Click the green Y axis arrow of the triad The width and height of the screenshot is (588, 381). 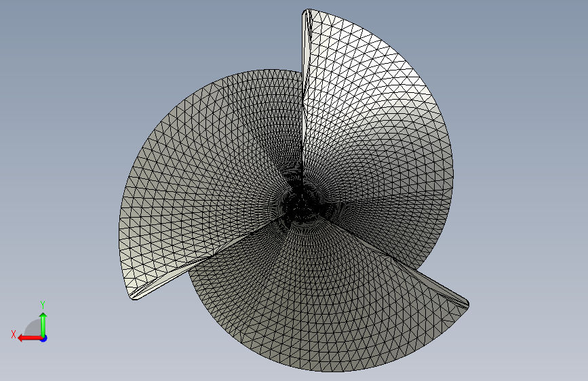point(43,325)
